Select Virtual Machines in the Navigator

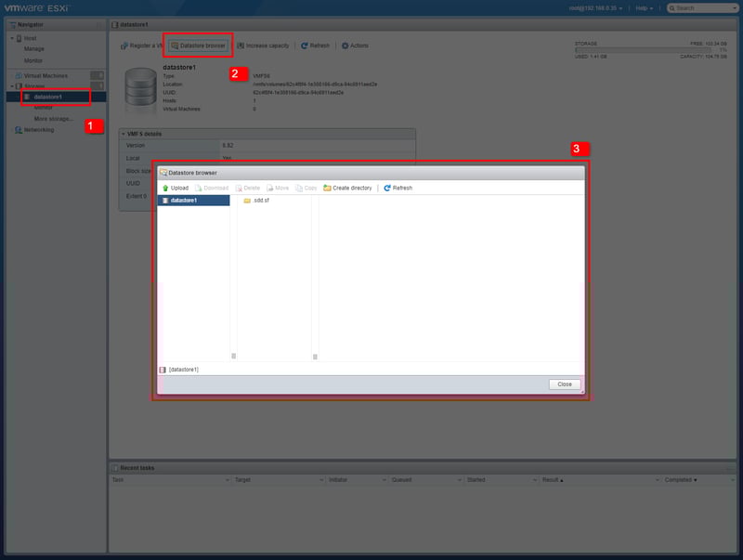pos(45,74)
